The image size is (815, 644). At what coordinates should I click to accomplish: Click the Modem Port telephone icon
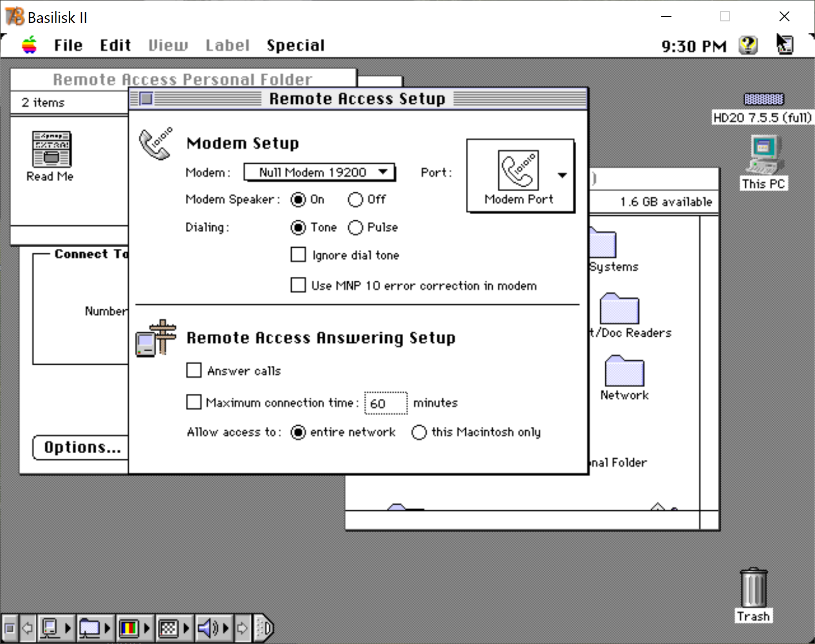pyautogui.click(x=518, y=170)
